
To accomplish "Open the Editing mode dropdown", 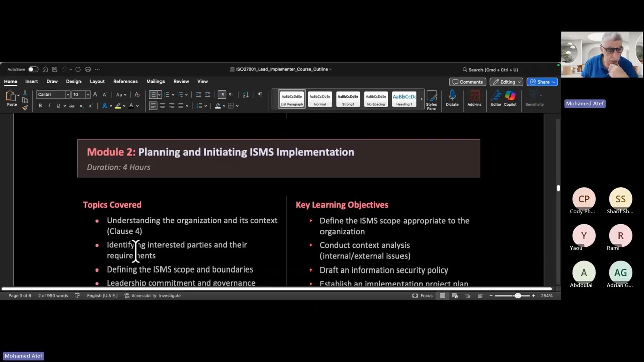I will coord(507,82).
